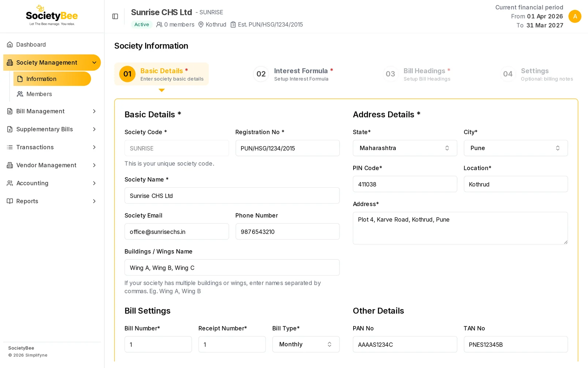588x368 pixels.
Task: Click the Members people icon in the sidebar
Action: pyautogui.click(x=20, y=94)
